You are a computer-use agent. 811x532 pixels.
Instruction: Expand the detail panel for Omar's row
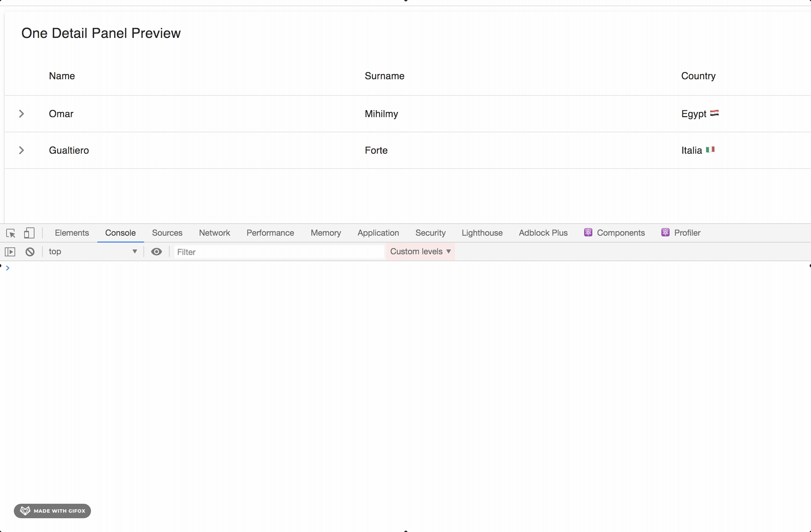22,114
